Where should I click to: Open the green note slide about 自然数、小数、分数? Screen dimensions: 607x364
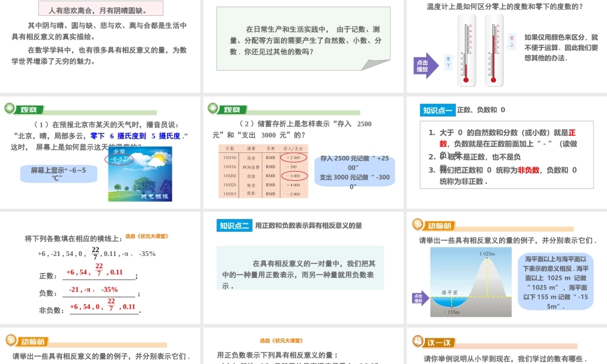click(303, 39)
